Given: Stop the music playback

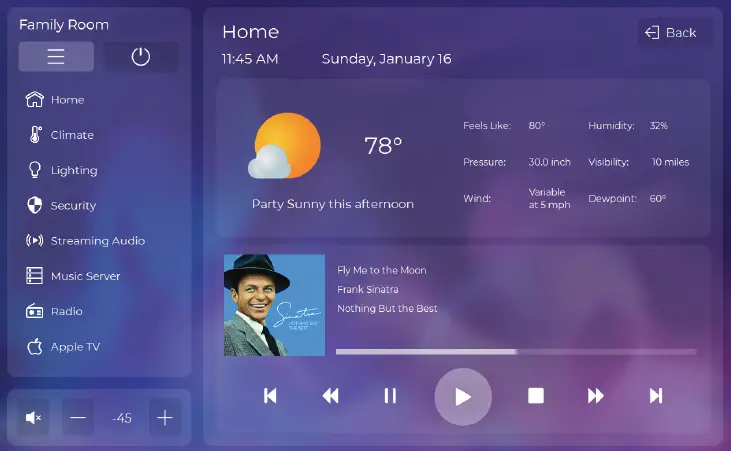Looking at the screenshot, I should (x=536, y=396).
